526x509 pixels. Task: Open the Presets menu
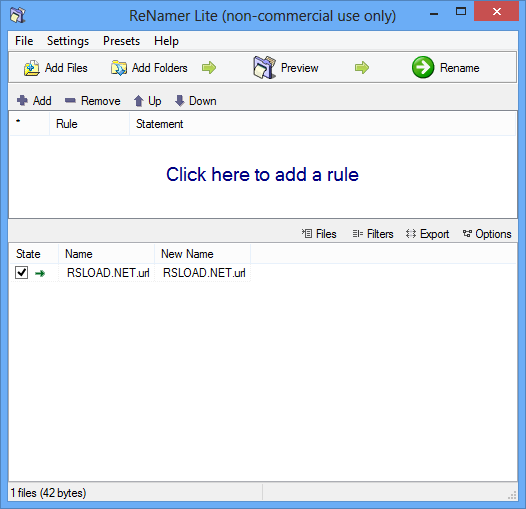[x=121, y=41]
